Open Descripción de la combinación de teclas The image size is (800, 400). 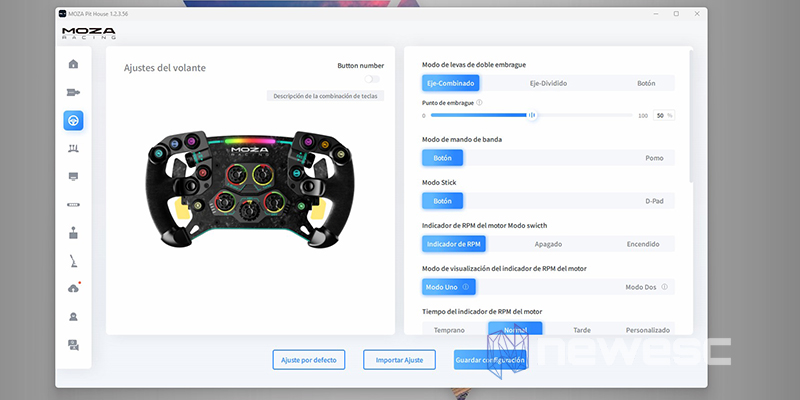[x=326, y=96]
